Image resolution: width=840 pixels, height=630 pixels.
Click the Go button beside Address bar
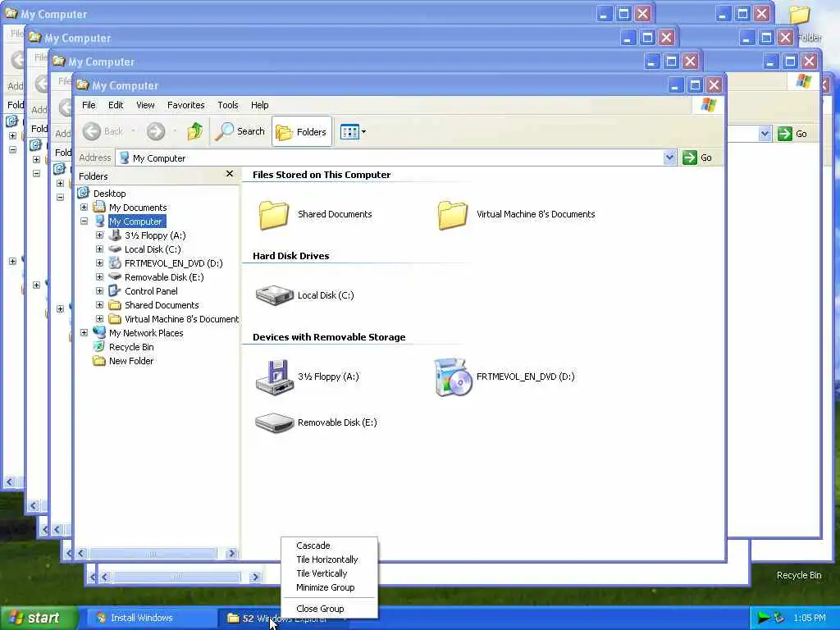click(697, 157)
